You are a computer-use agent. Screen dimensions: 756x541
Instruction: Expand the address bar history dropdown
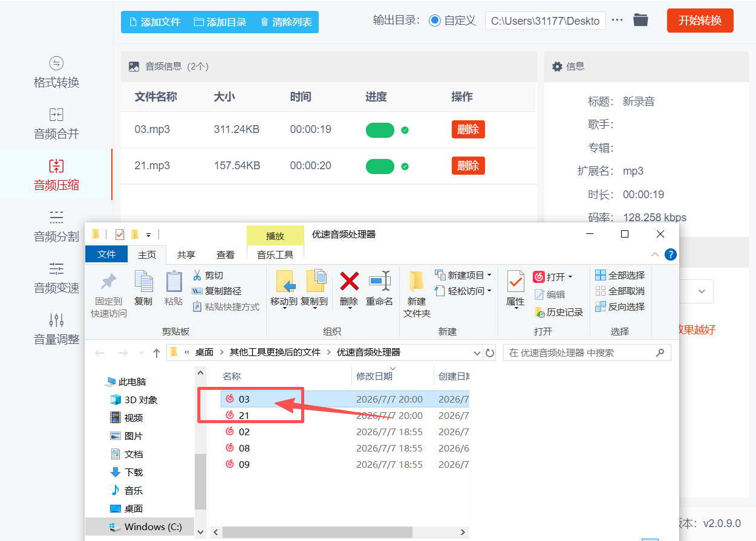[x=477, y=352]
